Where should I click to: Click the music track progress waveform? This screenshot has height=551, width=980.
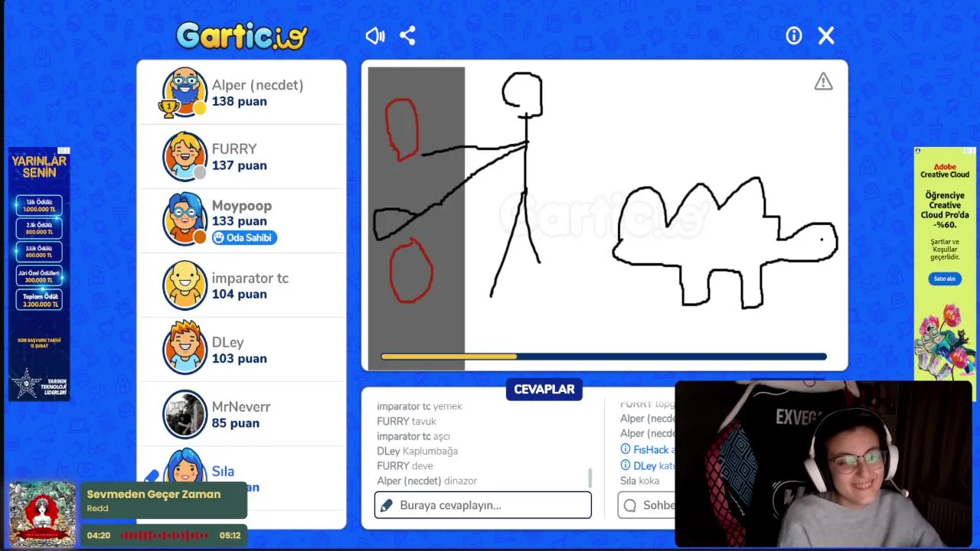165,535
